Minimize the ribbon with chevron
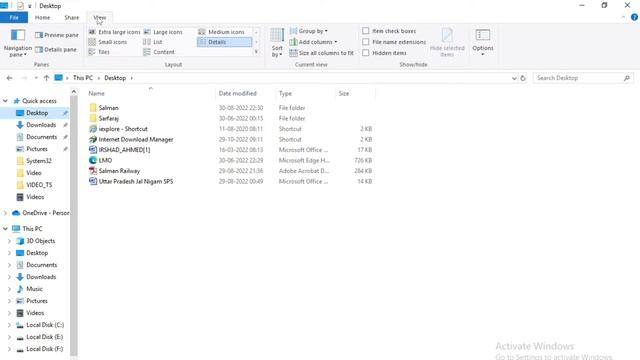This screenshot has height=360, width=640. click(623, 18)
